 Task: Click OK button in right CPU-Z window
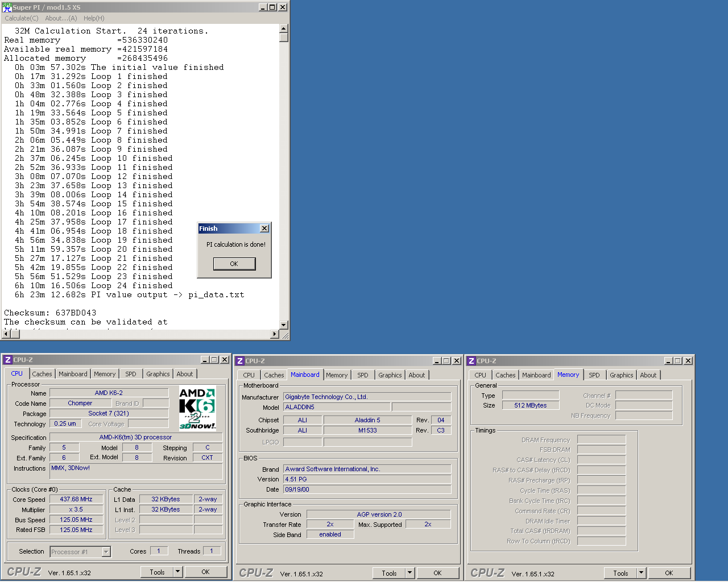click(x=669, y=573)
